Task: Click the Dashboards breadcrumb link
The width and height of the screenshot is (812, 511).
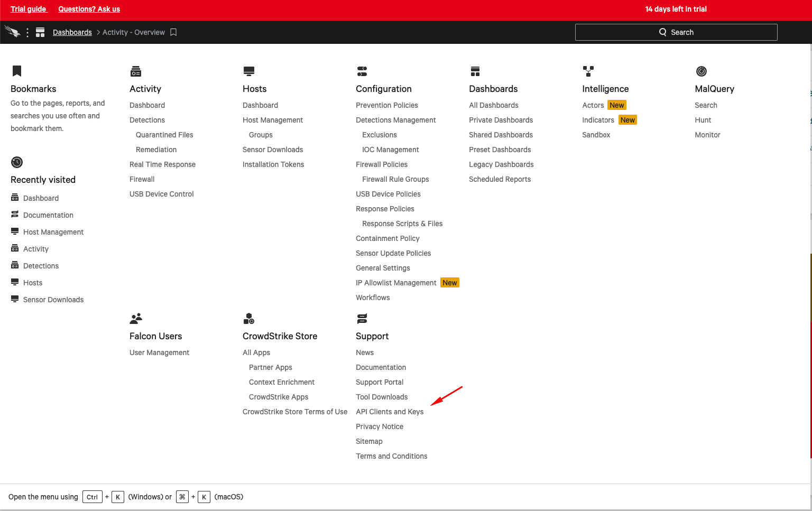Action: [x=72, y=32]
